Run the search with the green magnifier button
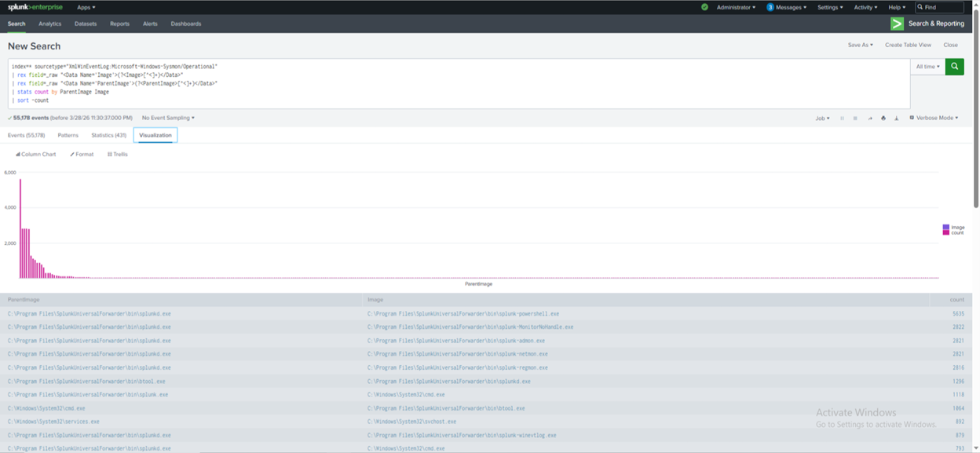 pos(954,67)
